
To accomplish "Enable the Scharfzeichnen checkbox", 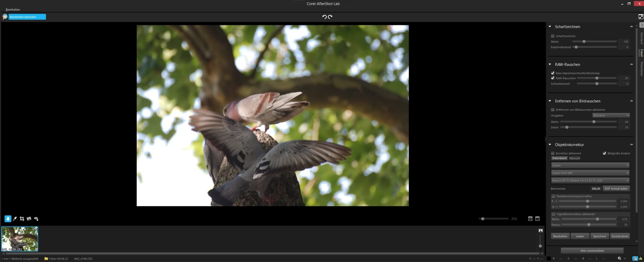I will click(553, 36).
